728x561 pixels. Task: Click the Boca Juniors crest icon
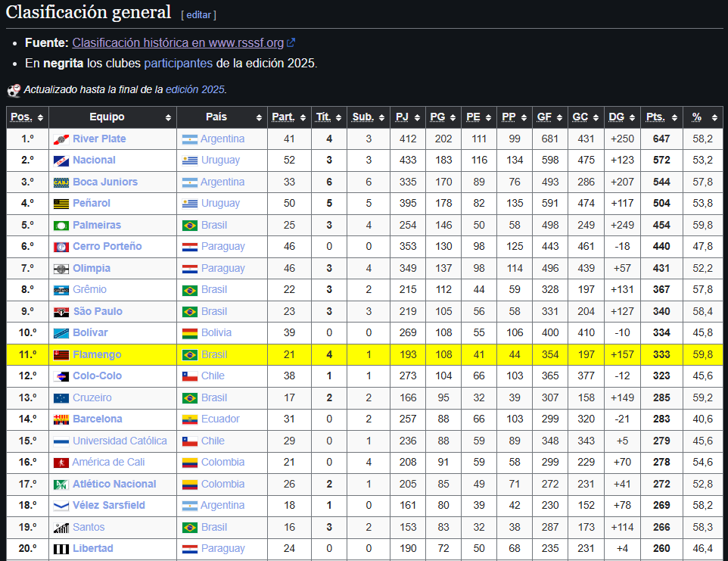point(61,182)
